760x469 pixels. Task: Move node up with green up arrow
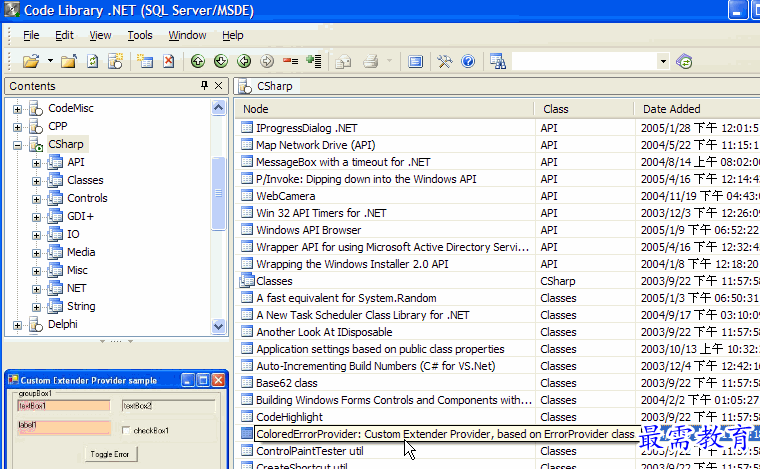point(197,61)
